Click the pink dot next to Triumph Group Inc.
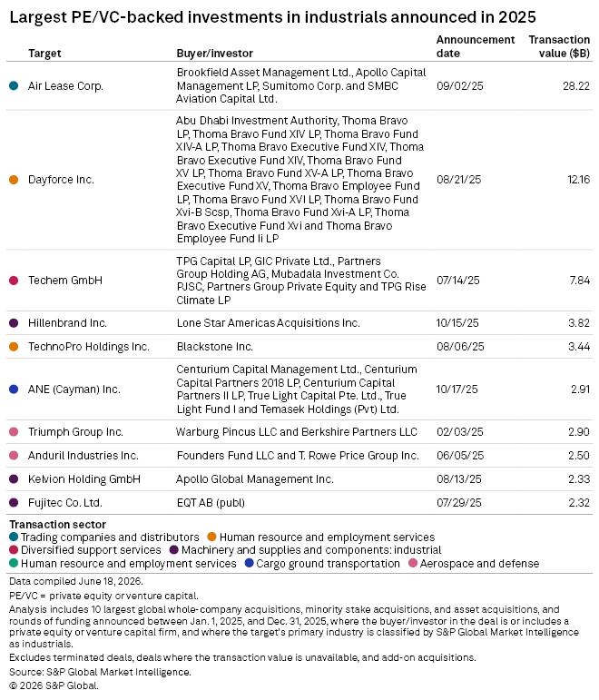The image size is (599, 700). [x=14, y=431]
